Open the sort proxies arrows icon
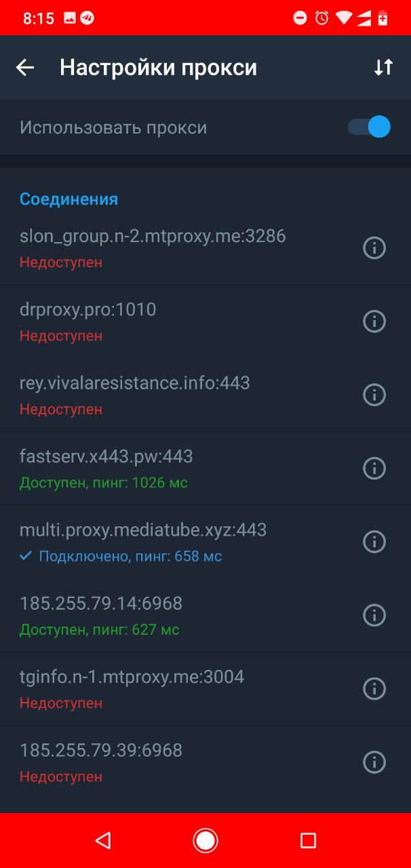411x868 pixels. tap(383, 67)
